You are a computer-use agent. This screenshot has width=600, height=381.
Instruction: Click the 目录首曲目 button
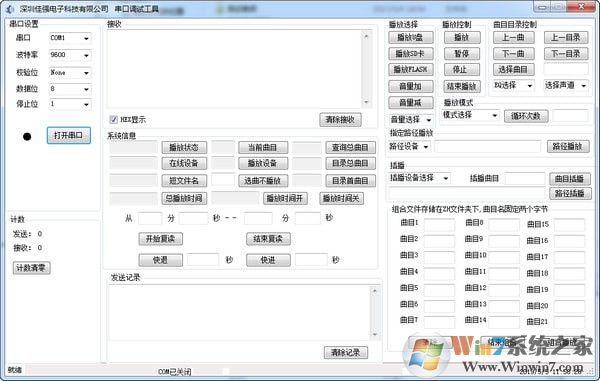[x=350, y=180]
